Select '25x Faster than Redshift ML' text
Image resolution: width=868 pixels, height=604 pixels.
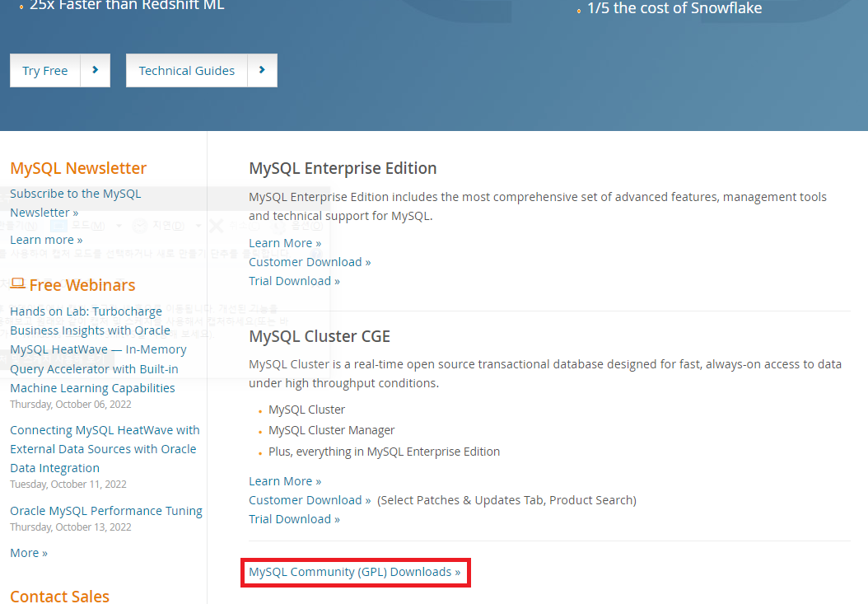[127, 6]
